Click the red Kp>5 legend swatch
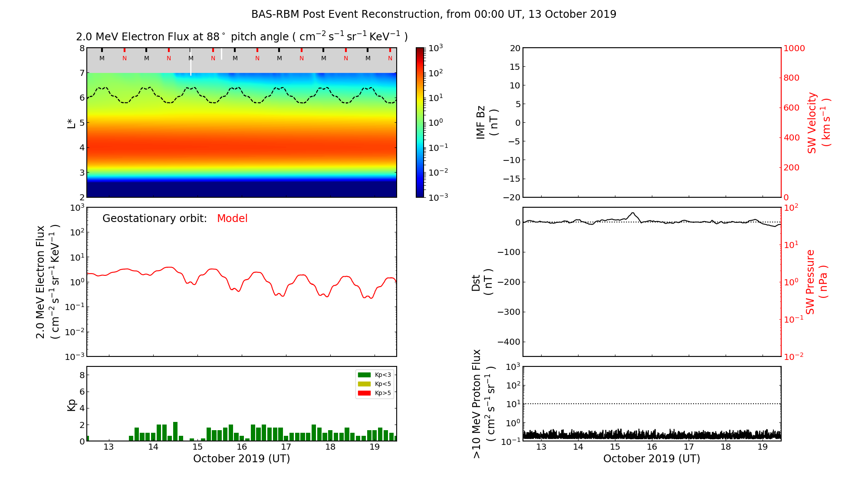 [x=364, y=393]
